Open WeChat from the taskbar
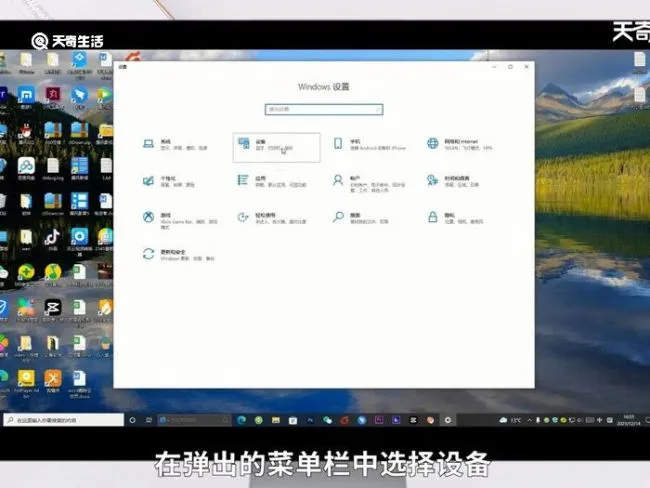 click(327, 420)
